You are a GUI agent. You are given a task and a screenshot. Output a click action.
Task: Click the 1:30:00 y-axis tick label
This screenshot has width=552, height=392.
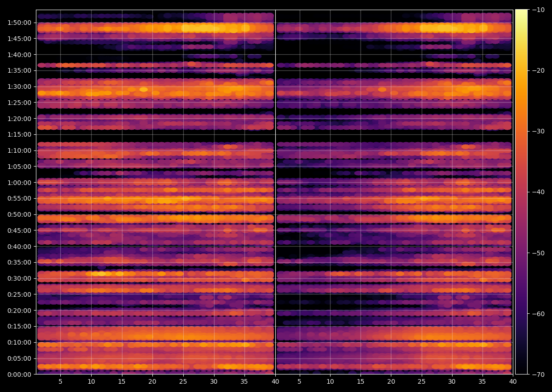(x=19, y=86)
